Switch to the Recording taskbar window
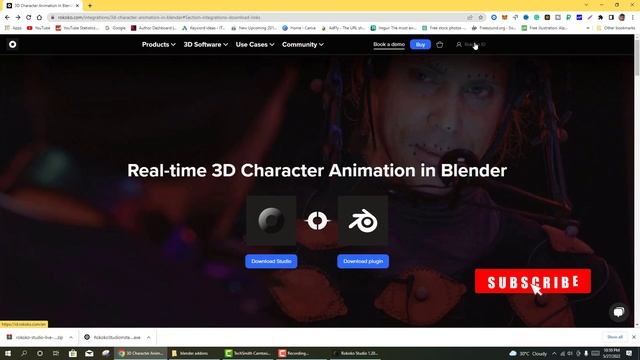Image resolution: width=640 pixels, height=360 pixels. pyautogui.click(x=302, y=353)
